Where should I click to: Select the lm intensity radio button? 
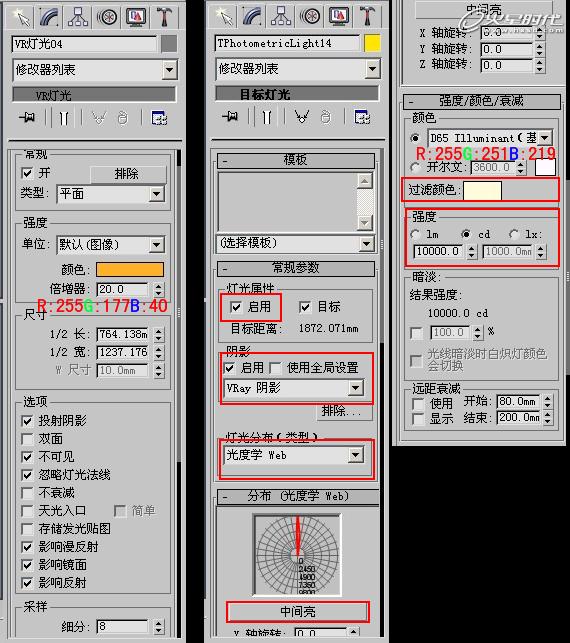415,234
